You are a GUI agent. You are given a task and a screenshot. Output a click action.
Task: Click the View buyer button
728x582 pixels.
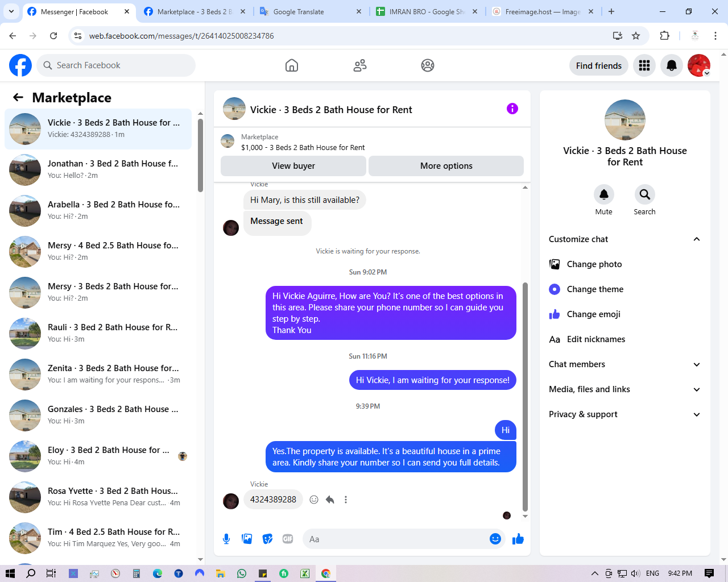[293, 166]
